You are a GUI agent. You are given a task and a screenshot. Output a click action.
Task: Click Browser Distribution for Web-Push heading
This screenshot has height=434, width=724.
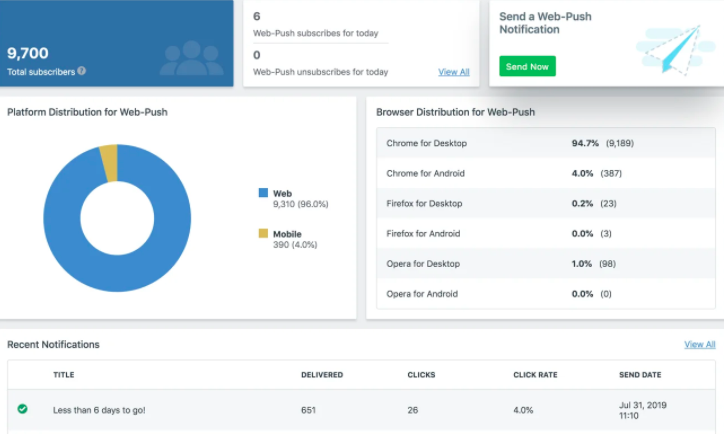455,112
